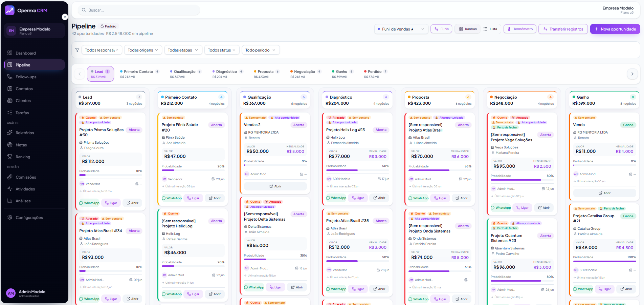
Task: Click the Ranking trophy icon
Action: pos(10,157)
